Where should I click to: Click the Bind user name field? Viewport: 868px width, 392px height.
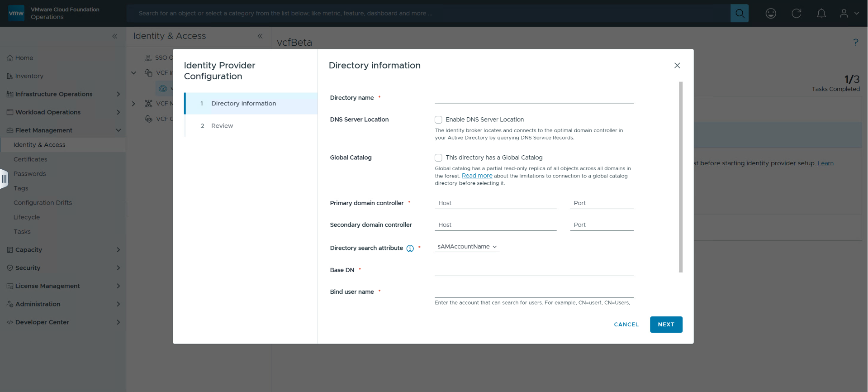click(x=534, y=292)
